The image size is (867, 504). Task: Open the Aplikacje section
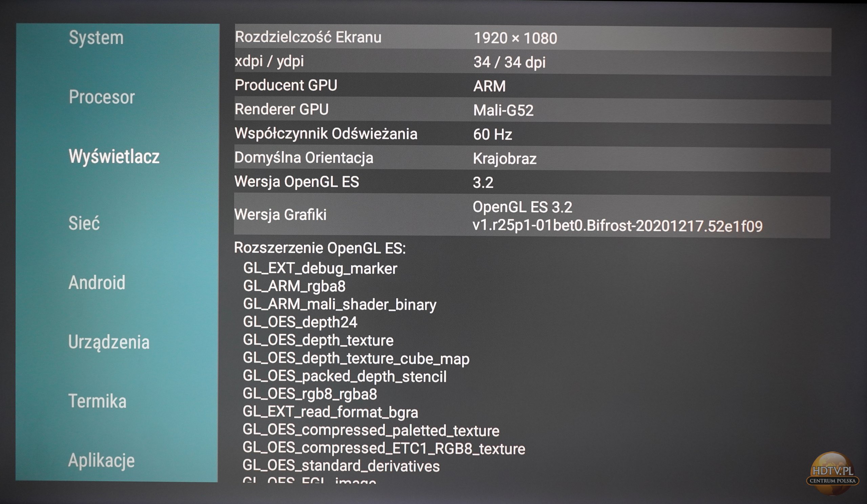click(x=102, y=460)
